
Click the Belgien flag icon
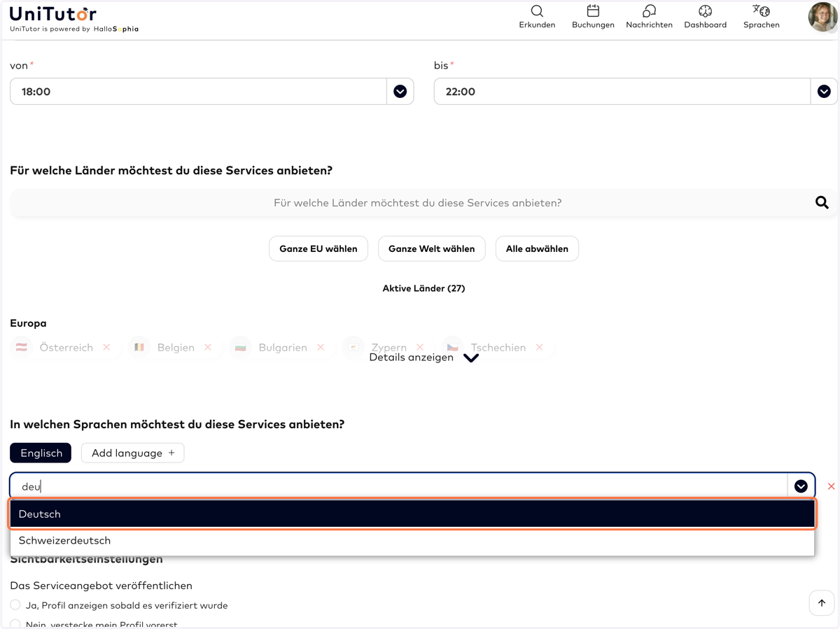[x=139, y=347]
